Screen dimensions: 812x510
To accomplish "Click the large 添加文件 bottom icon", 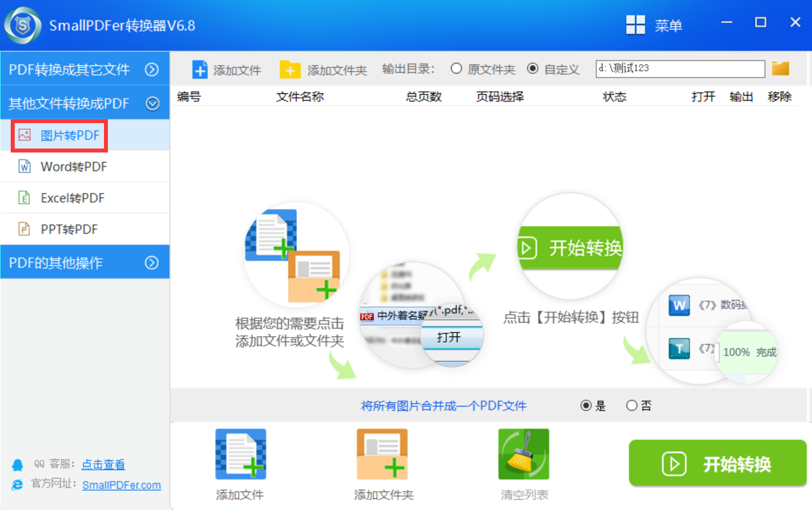I will tap(241, 454).
